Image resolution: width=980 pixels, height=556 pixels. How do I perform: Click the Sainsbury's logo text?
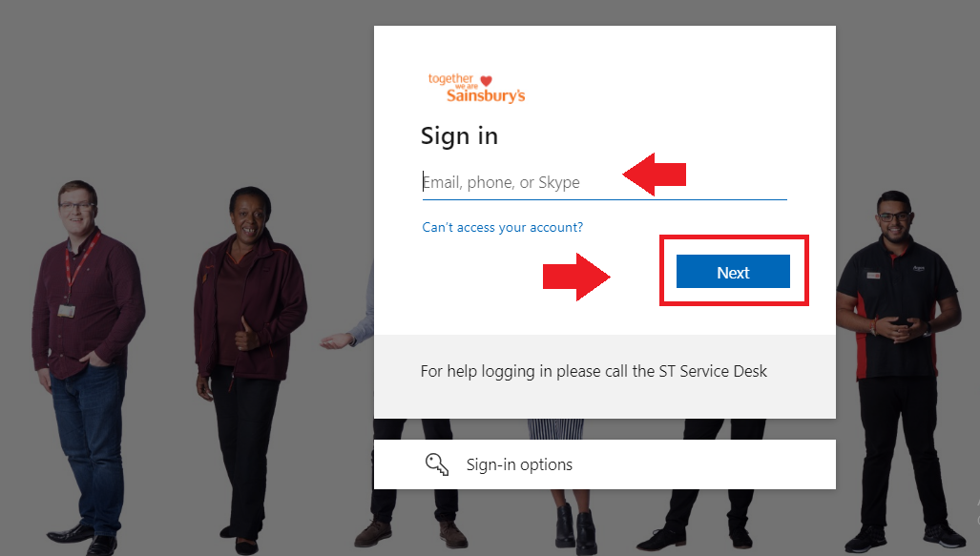pos(486,95)
